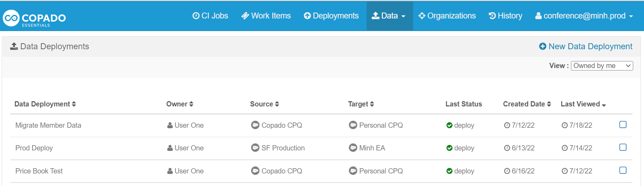The image size is (644, 186).
Task: Click Copado CPQ source in Migrate Member Data row
Action: 281,125
